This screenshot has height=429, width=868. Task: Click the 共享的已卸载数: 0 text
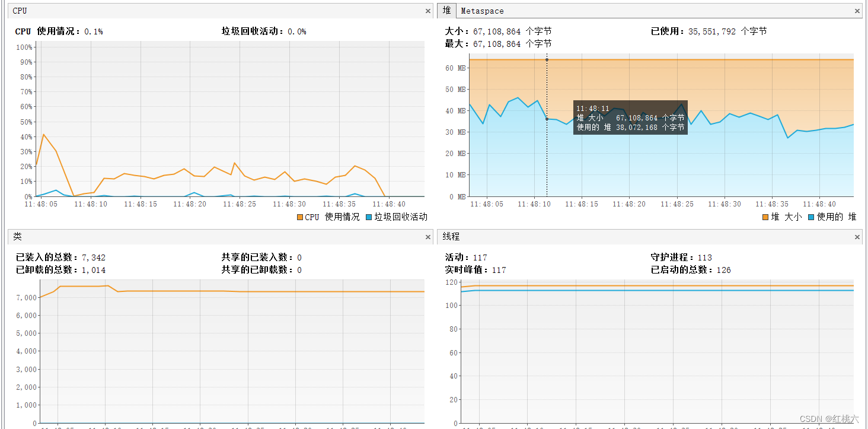pos(261,270)
